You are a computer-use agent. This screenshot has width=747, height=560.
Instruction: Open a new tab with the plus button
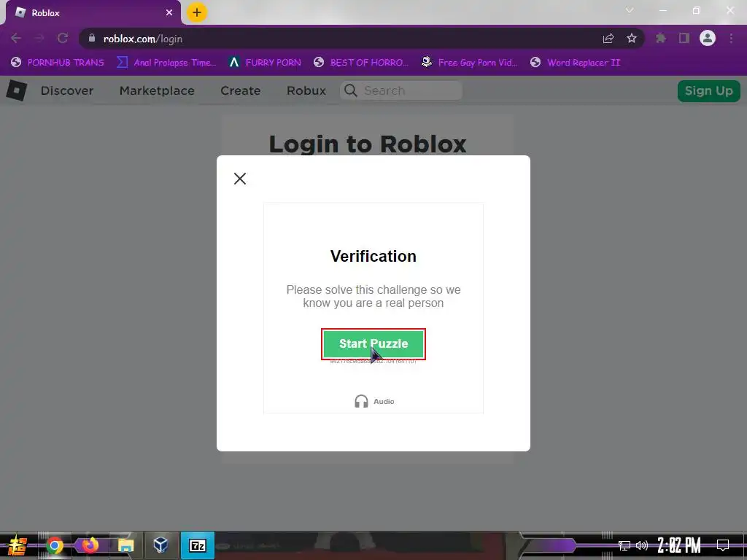click(x=197, y=12)
